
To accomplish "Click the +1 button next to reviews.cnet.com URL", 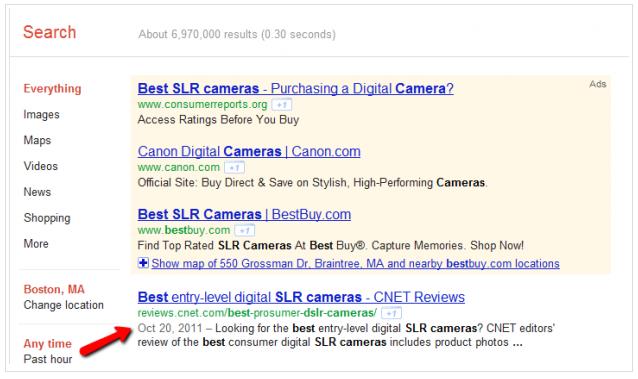I will 391,313.
